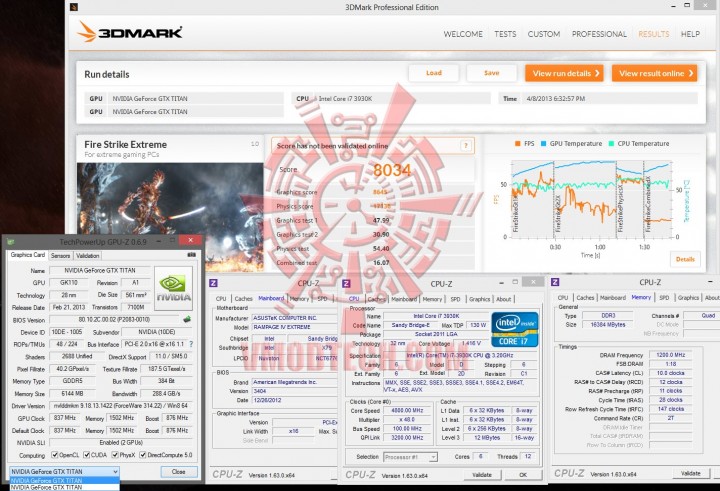Viewport: 720px width, 491px height.
Task: Open the RESULTS tab in 3DMark
Action: coord(653,34)
